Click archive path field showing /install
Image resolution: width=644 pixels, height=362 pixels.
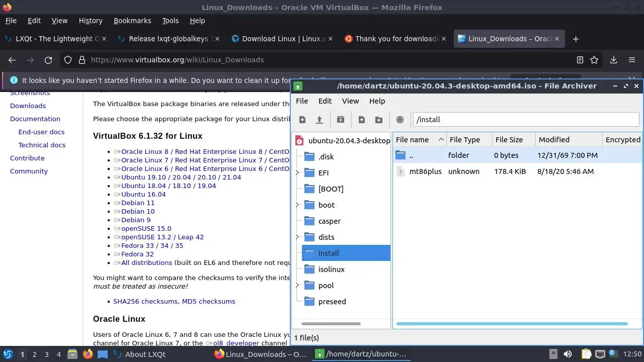coord(526,120)
